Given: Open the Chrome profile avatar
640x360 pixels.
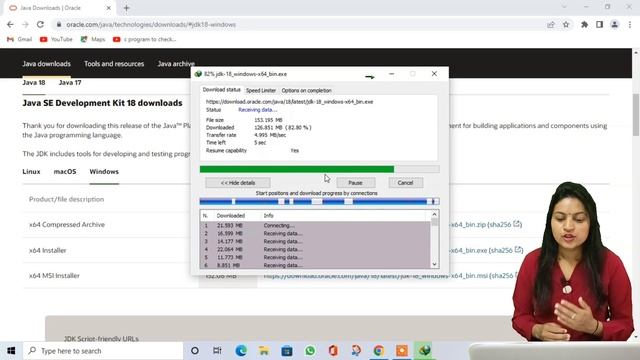Looking at the screenshot, I should [x=614, y=24].
